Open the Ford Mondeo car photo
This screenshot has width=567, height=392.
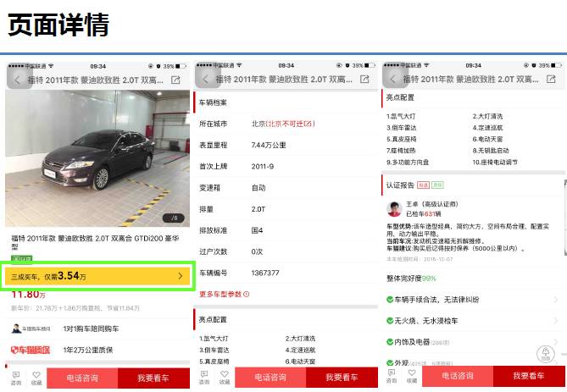[97, 158]
